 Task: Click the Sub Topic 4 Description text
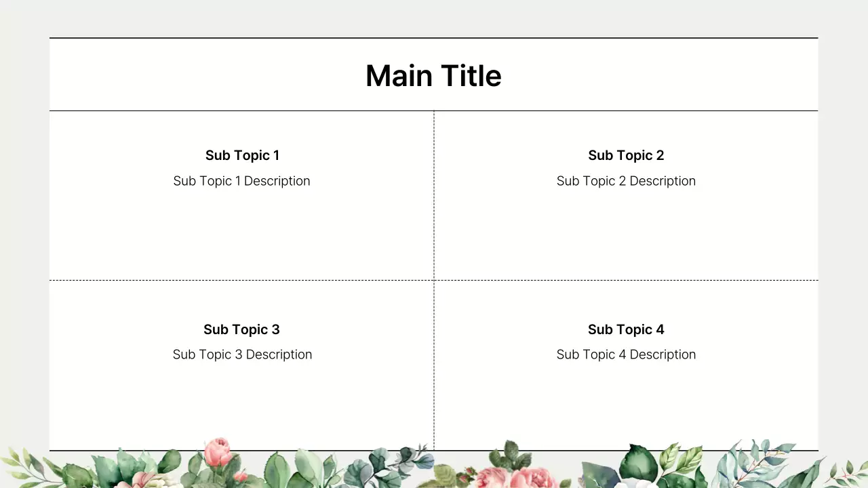(626, 354)
